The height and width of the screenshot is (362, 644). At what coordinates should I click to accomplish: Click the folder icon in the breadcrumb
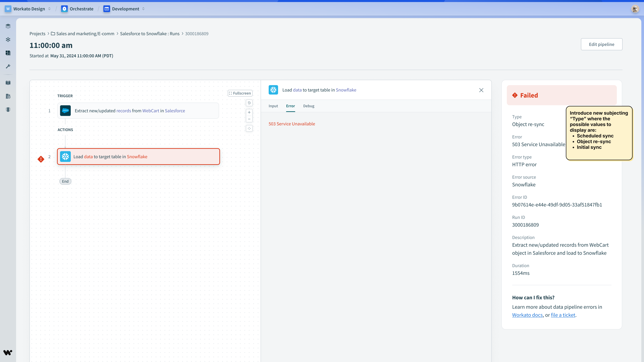tap(53, 34)
